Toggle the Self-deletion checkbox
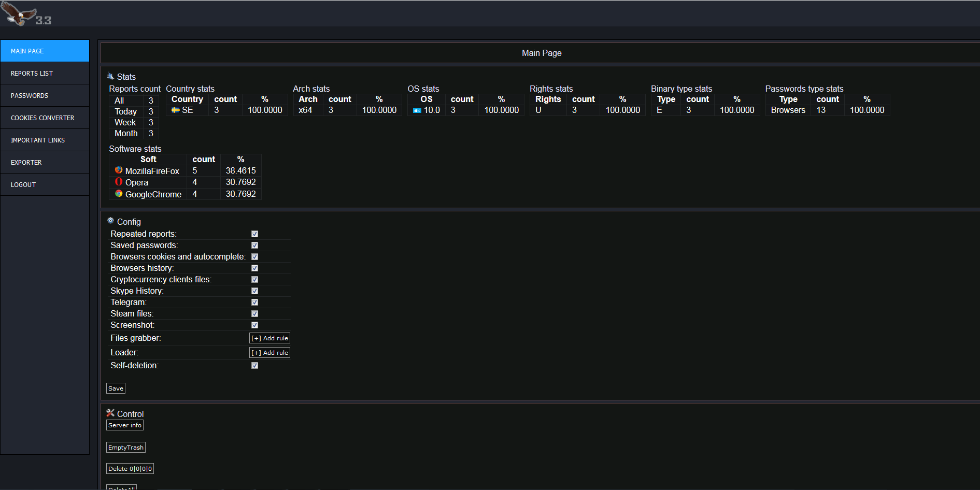The height and width of the screenshot is (490, 980). [254, 366]
